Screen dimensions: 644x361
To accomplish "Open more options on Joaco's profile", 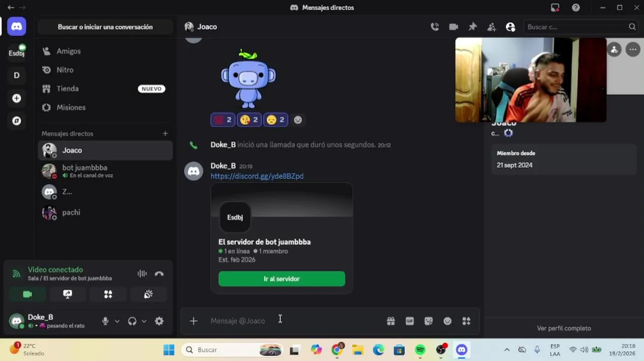I will pyautogui.click(x=633, y=50).
